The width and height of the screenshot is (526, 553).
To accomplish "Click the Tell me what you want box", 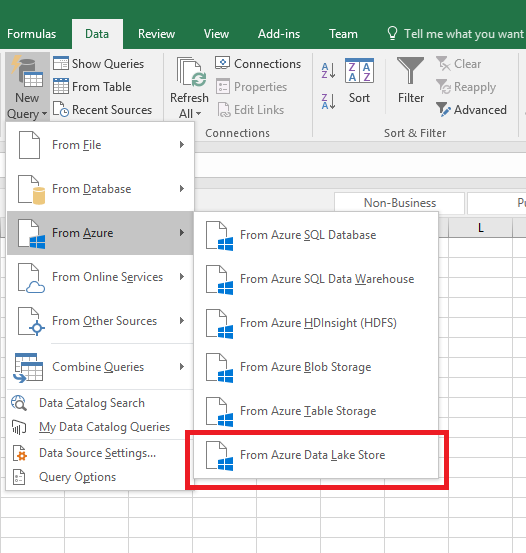I will [x=455, y=34].
